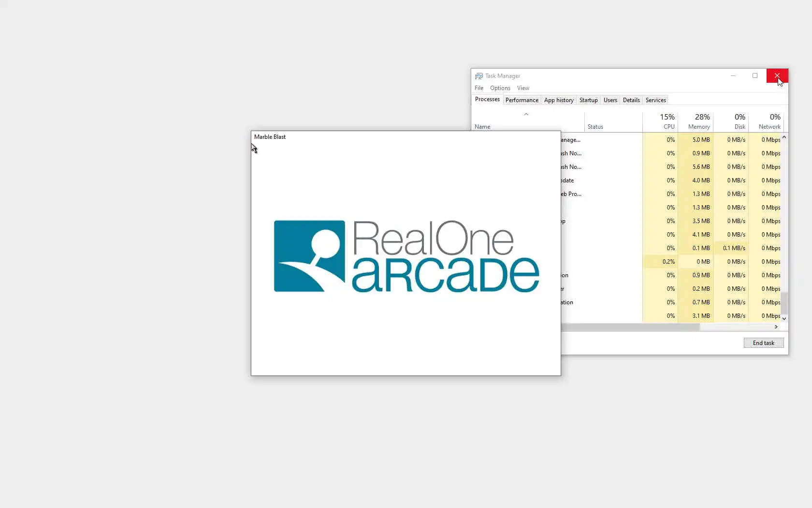Open the Services tab
This screenshot has height=508, width=812.
(x=655, y=100)
